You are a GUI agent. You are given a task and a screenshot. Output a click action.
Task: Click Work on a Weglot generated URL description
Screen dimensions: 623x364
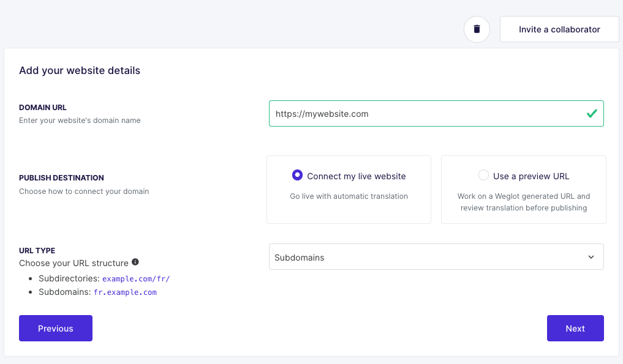click(x=524, y=202)
